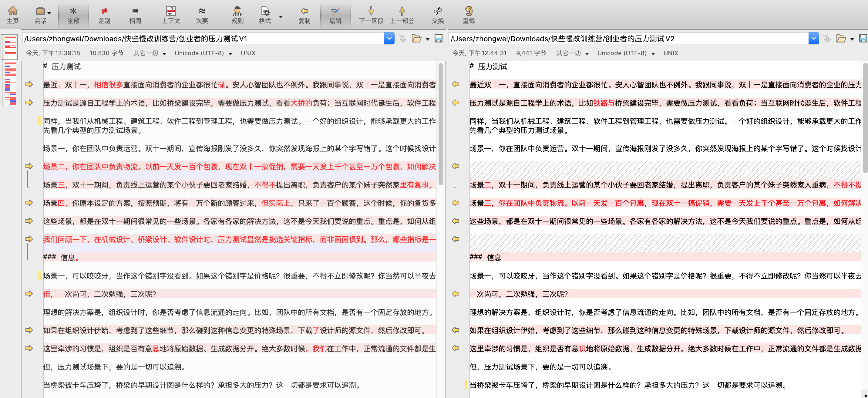Viewport: 868px width, 398px height.
Task: Click right timestamp 今天, 下午12:44:31
Action: tap(479, 53)
